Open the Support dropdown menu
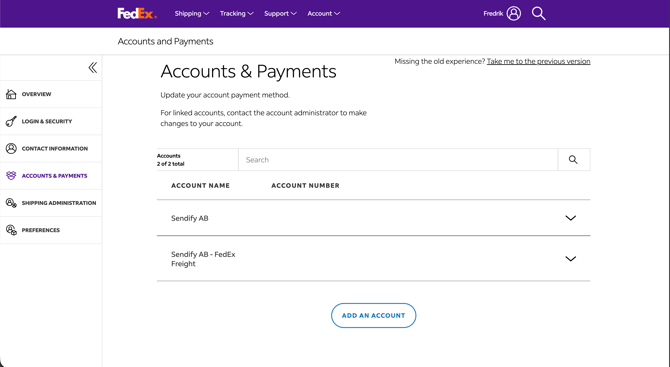670x367 pixels. click(280, 14)
